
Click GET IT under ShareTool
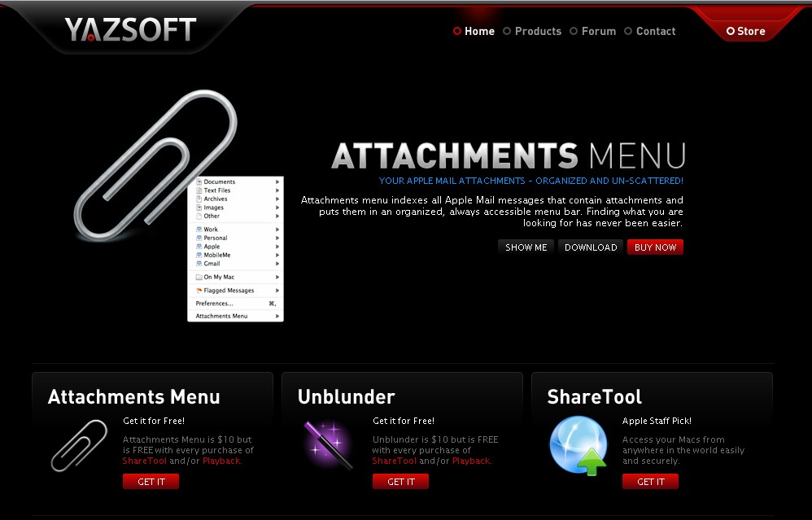[650, 482]
